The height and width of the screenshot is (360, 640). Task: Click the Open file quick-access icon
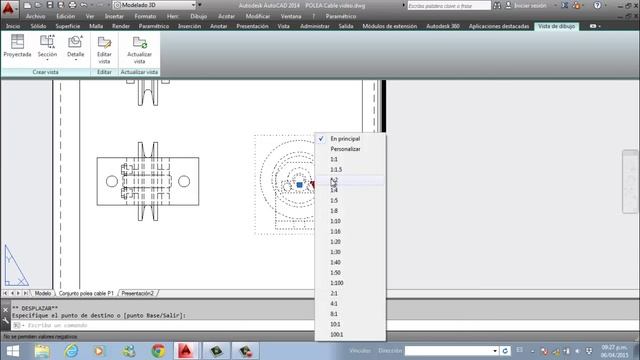38,5
